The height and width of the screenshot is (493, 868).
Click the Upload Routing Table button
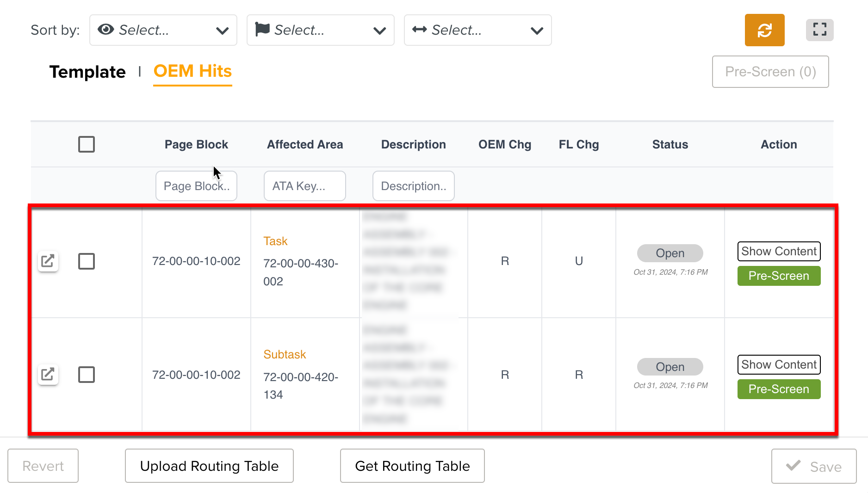click(209, 466)
